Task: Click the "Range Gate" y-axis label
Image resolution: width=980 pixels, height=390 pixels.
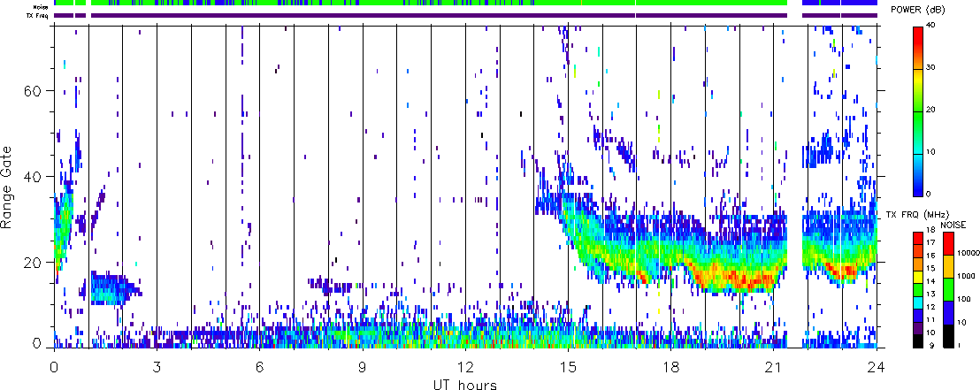Action: coord(7,187)
